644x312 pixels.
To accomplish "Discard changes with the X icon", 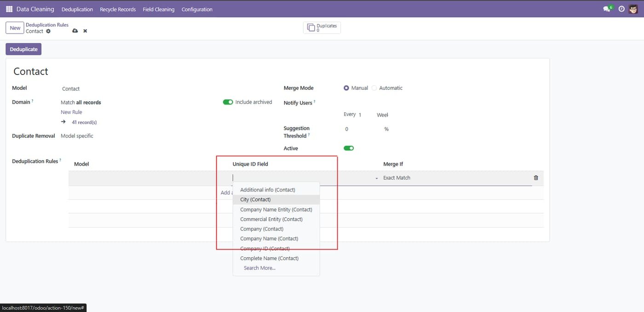I will click(x=85, y=31).
